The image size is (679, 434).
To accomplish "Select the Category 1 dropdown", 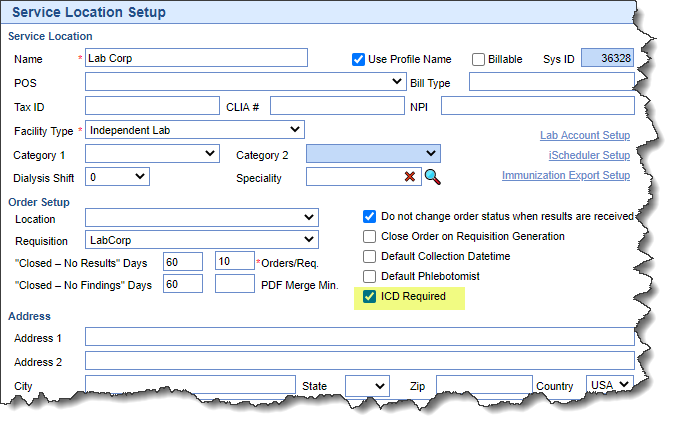I will 152,154.
